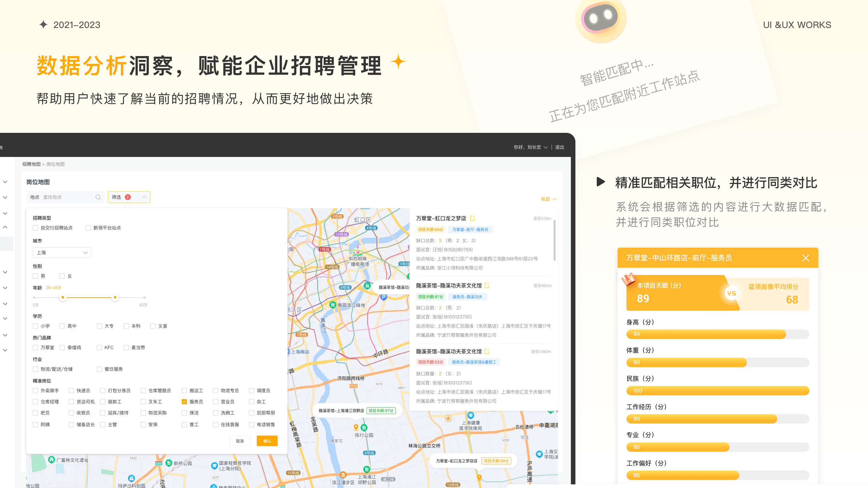Image resolution: width=868 pixels, height=488 pixels.
Task: Check the 餐饮服务 industry checkbox
Action: tap(99, 369)
